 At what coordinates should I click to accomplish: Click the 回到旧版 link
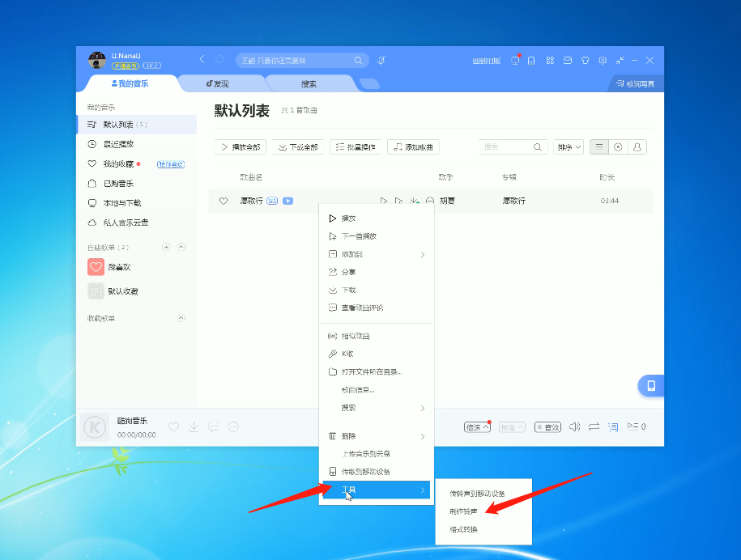pyautogui.click(x=486, y=61)
